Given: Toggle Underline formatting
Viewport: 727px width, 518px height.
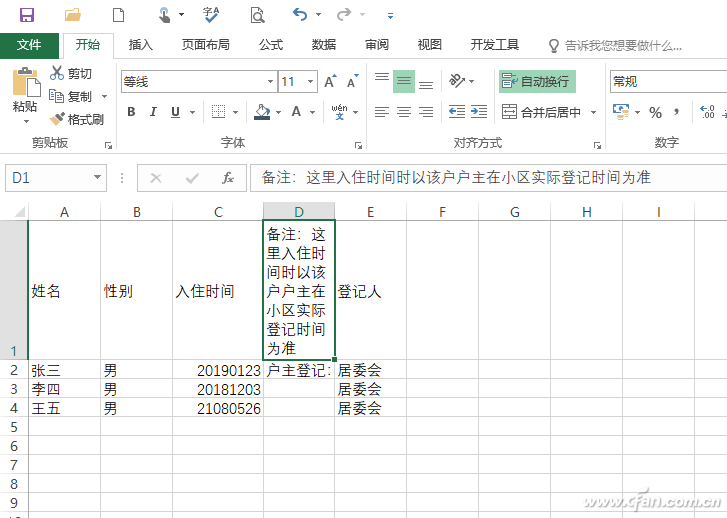Looking at the screenshot, I should (175, 112).
